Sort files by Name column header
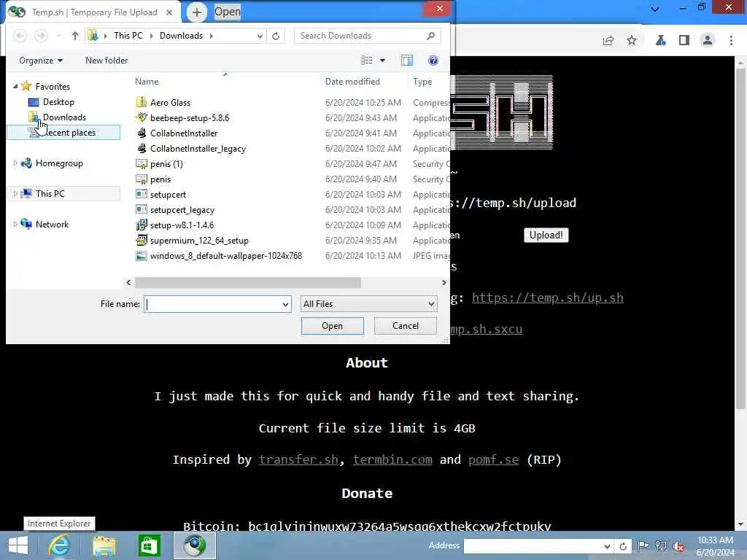This screenshot has width=747, height=560. coord(146,82)
